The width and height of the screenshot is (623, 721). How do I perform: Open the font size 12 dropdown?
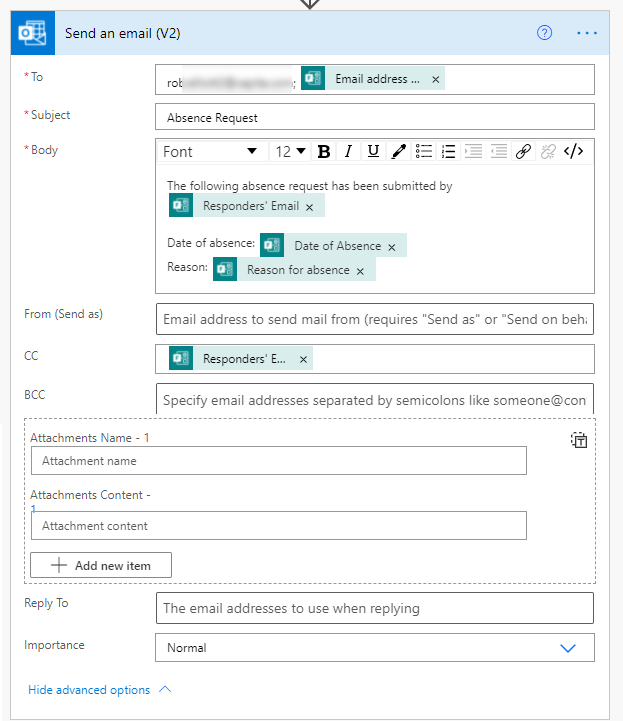[290, 151]
